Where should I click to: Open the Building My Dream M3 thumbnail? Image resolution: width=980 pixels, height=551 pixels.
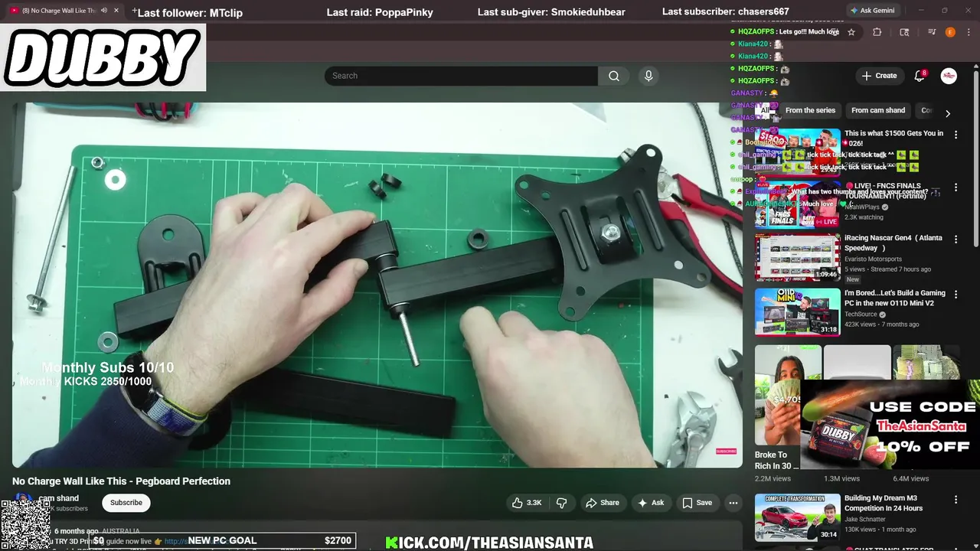point(797,517)
